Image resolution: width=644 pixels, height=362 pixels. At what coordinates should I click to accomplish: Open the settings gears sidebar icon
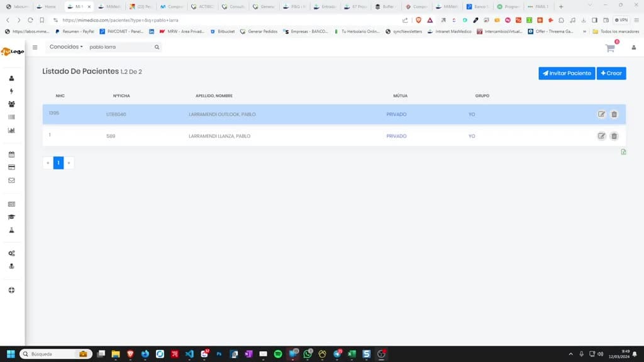(x=11, y=253)
